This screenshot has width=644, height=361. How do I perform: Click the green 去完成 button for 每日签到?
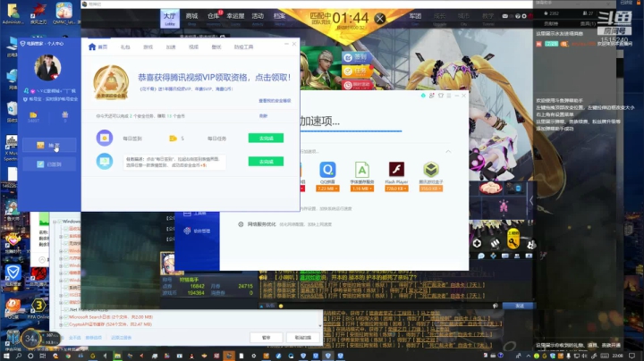266,139
